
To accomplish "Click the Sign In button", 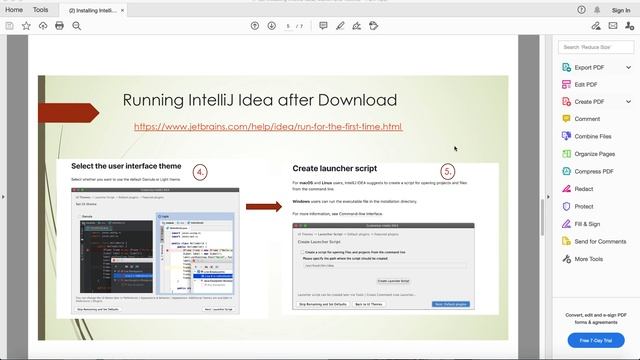I will pyautogui.click(x=621, y=10).
